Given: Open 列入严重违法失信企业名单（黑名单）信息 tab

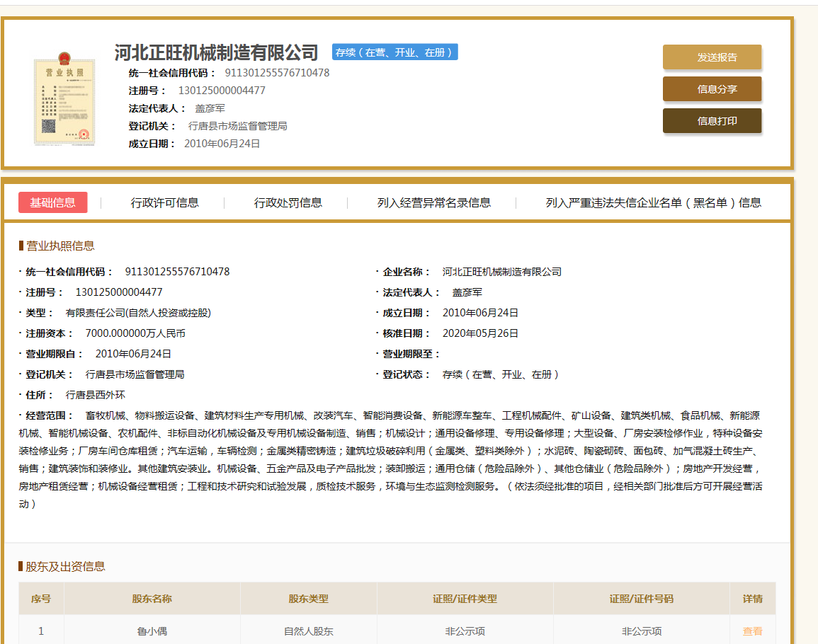Looking at the screenshot, I should (653, 202).
